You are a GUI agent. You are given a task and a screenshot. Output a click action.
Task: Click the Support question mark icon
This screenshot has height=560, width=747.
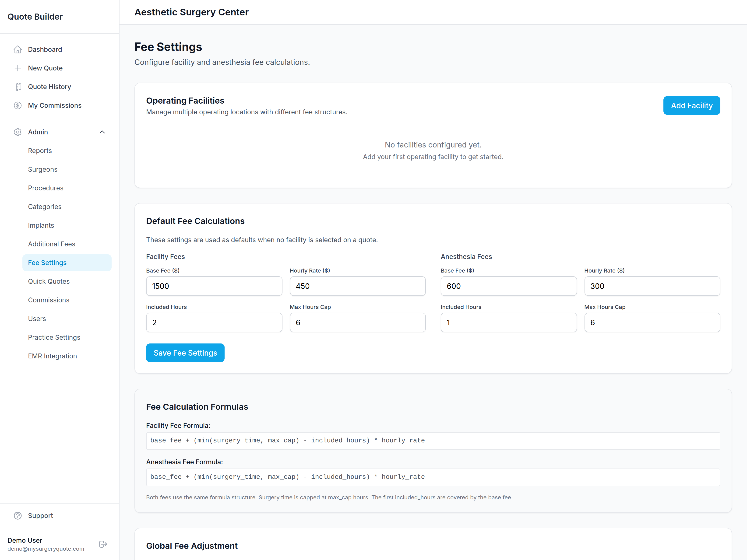[18, 515]
